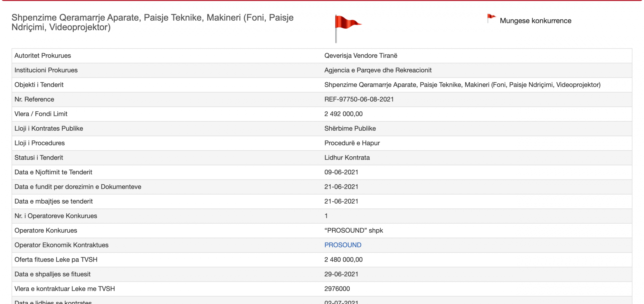This screenshot has height=304, width=644.
Task: Click Nr. i Operatoreve Konkurues label
Action: [56, 216]
